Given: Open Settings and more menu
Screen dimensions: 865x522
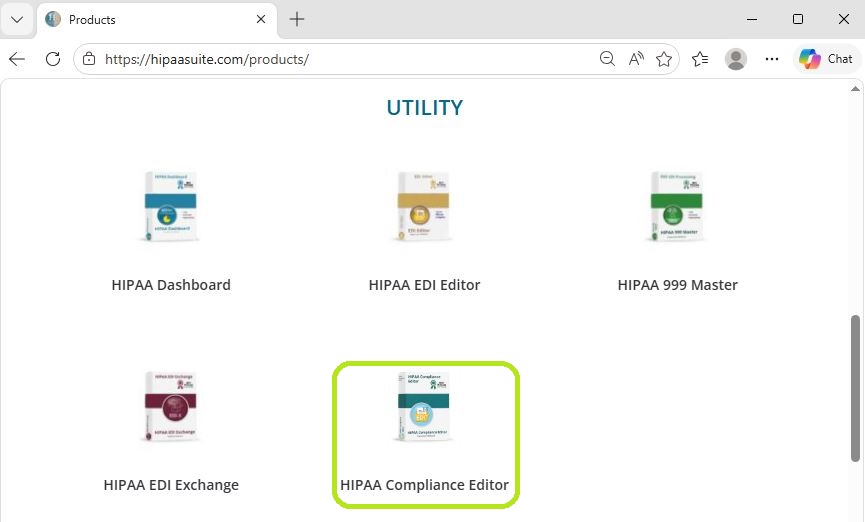Looking at the screenshot, I should [772, 58].
